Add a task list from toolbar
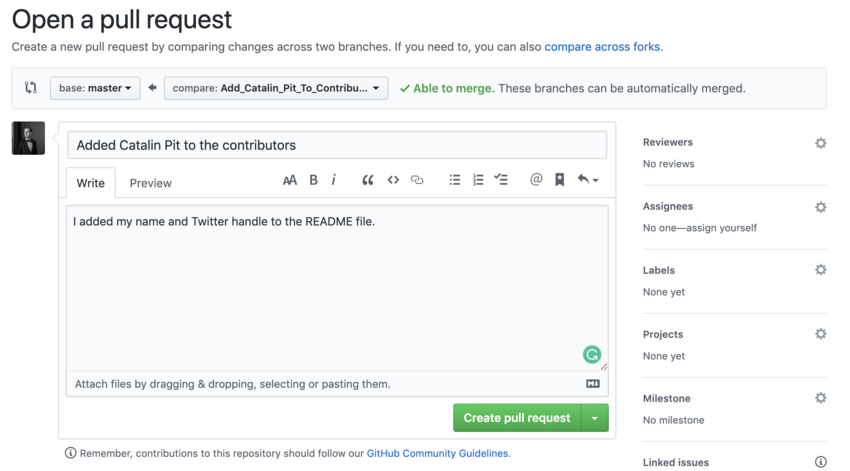850x471 pixels. [501, 179]
